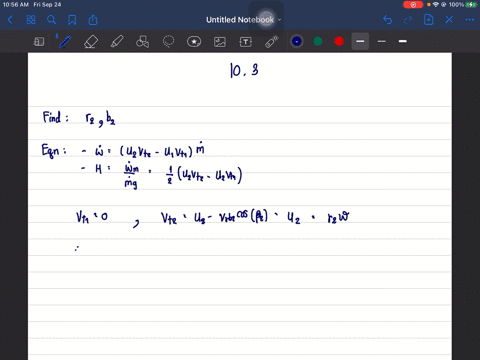Choose the dark blue pen color
Screen dimensions: 480x360
pyautogui.click(x=297, y=41)
